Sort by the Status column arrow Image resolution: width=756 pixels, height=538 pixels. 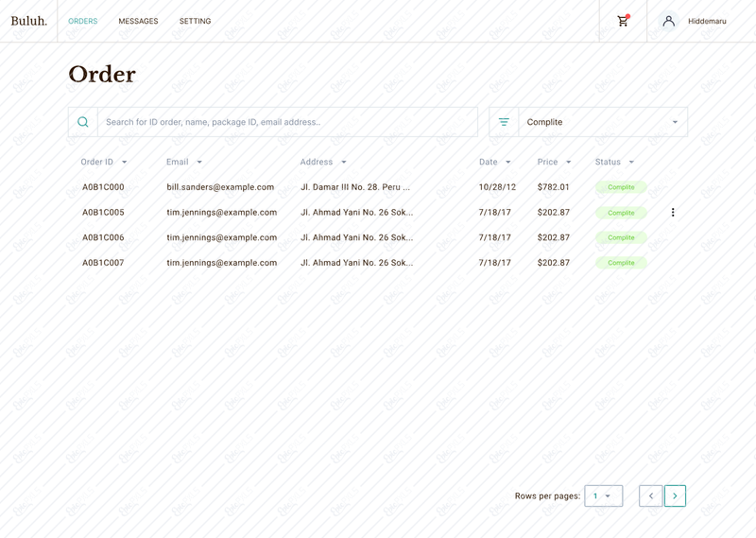tap(631, 162)
